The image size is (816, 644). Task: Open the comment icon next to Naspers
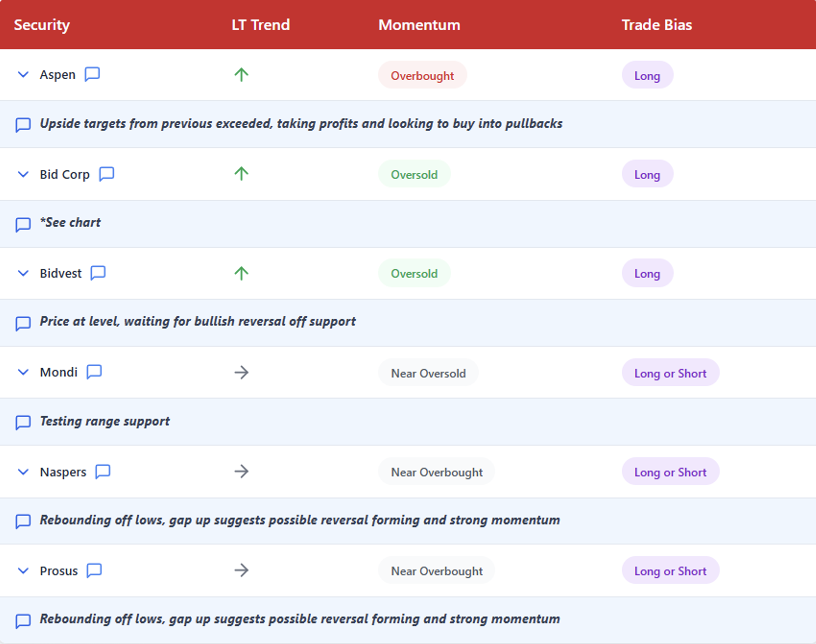tap(103, 472)
